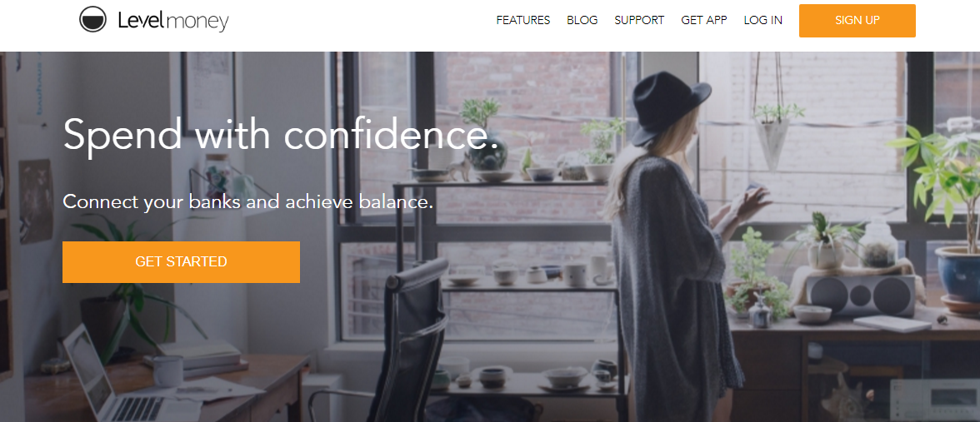Click the Levelmoney wordmark text
Screen dimensions: 980x422
(x=173, y=21)
